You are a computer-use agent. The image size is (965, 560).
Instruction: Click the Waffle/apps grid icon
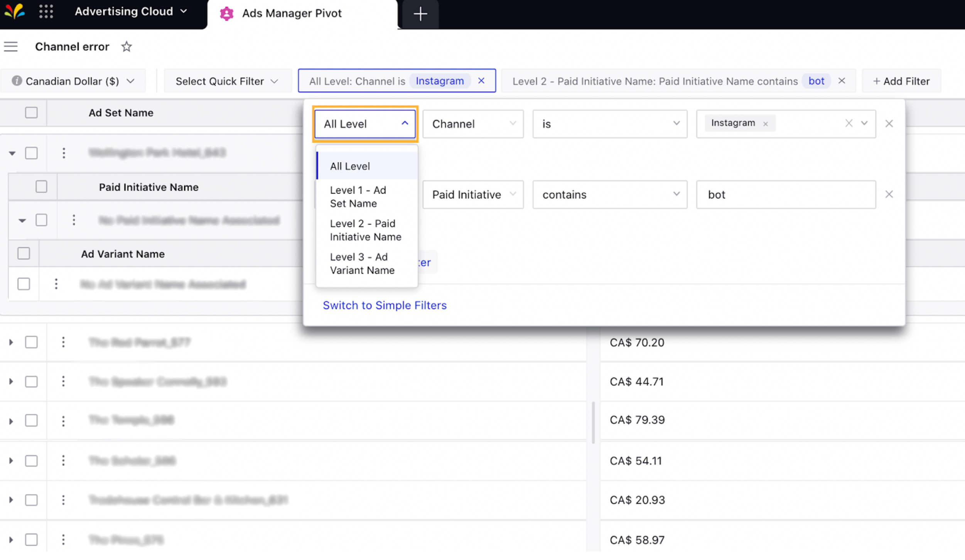pos(47,11)
